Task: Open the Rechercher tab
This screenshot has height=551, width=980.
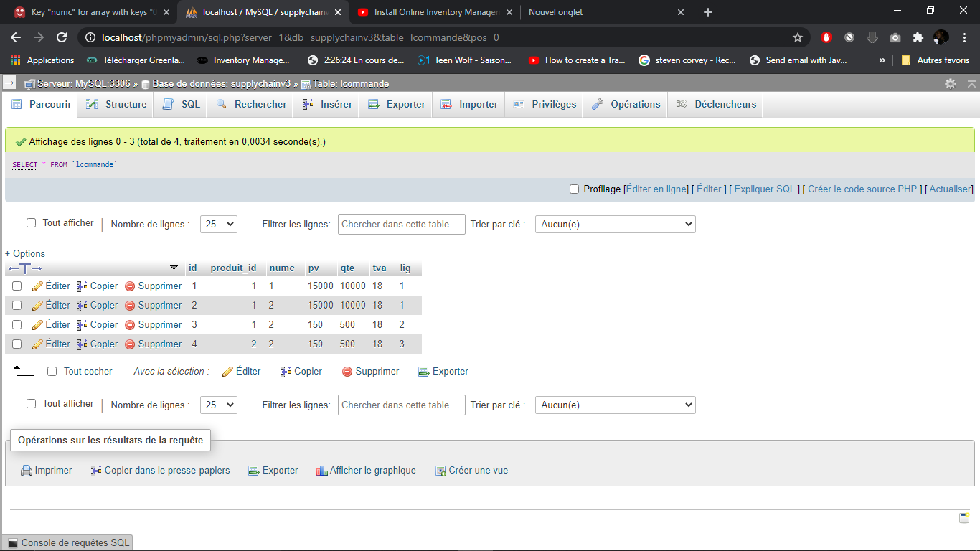Action: (251, 105)
